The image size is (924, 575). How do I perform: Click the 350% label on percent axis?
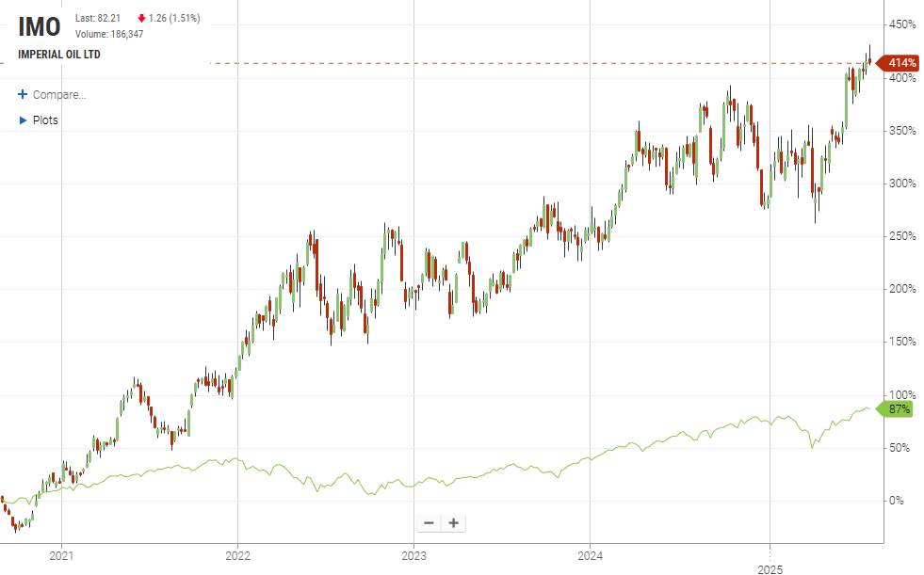[x=902, y=131]
